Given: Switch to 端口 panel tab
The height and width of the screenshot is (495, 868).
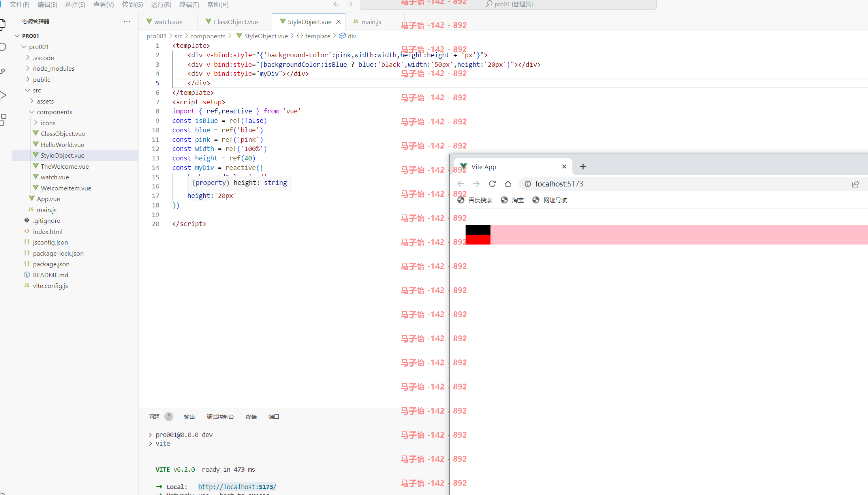Looking at the screenshot, I should pyautogui.click(x=274, y=417).
